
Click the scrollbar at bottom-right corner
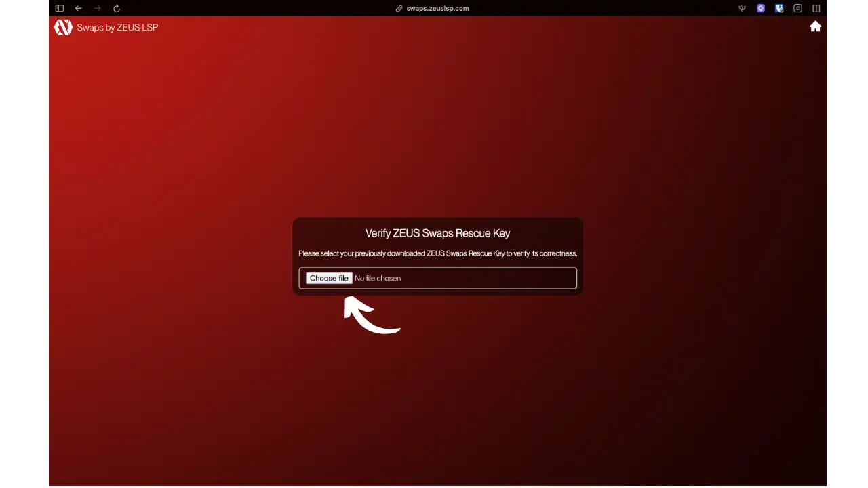827,485
